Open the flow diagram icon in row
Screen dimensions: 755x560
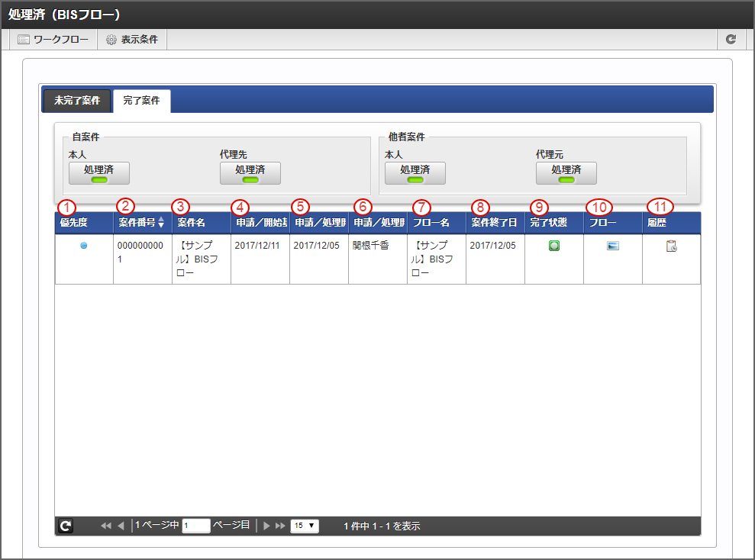point(613,246)
